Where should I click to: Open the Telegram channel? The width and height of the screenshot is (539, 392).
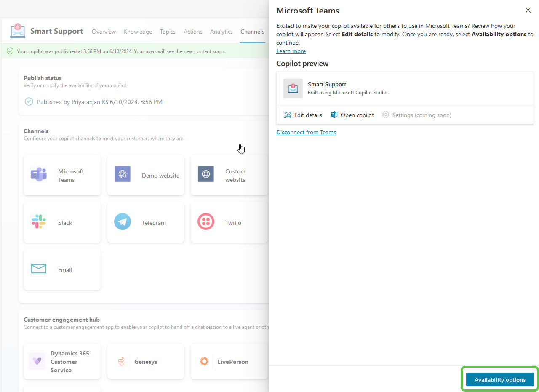tap(145, 222)
